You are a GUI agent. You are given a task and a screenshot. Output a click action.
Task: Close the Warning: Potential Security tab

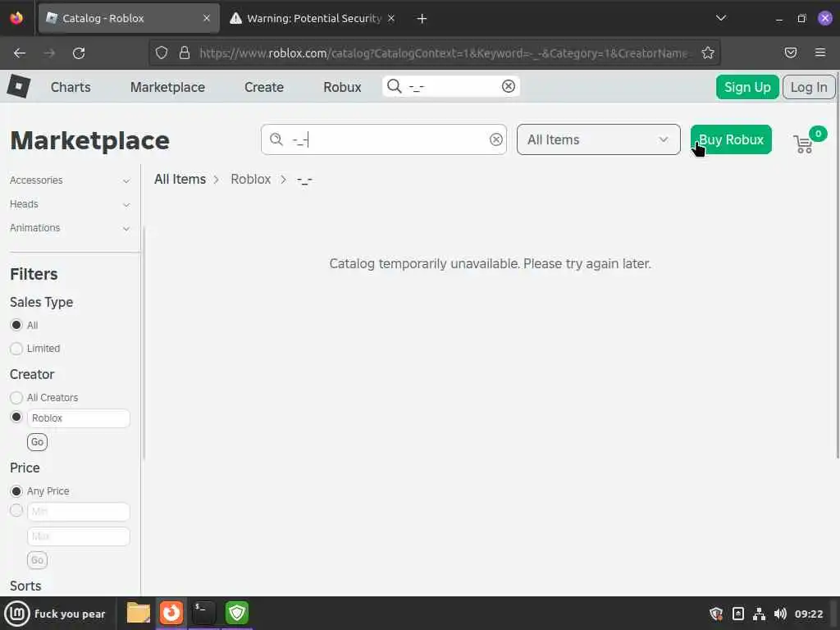pos(391,18)
